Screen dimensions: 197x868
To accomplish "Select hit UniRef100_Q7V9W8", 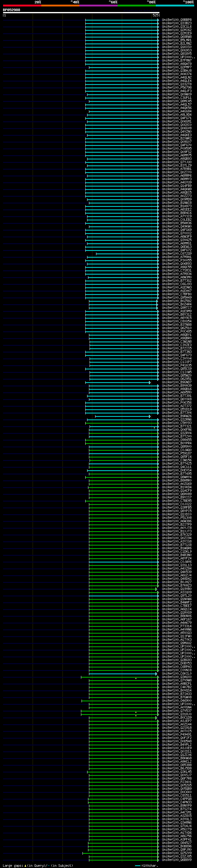I will pos(176,680).
